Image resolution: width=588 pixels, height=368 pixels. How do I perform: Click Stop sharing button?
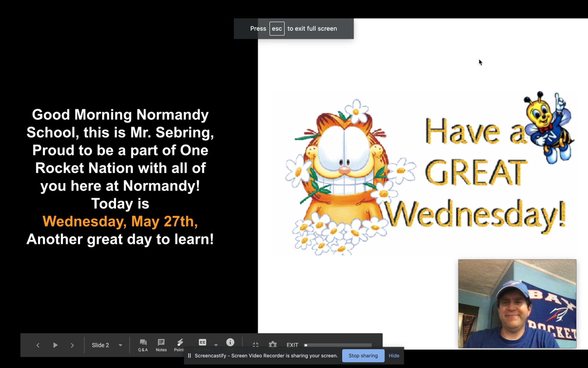click(363, 356)
